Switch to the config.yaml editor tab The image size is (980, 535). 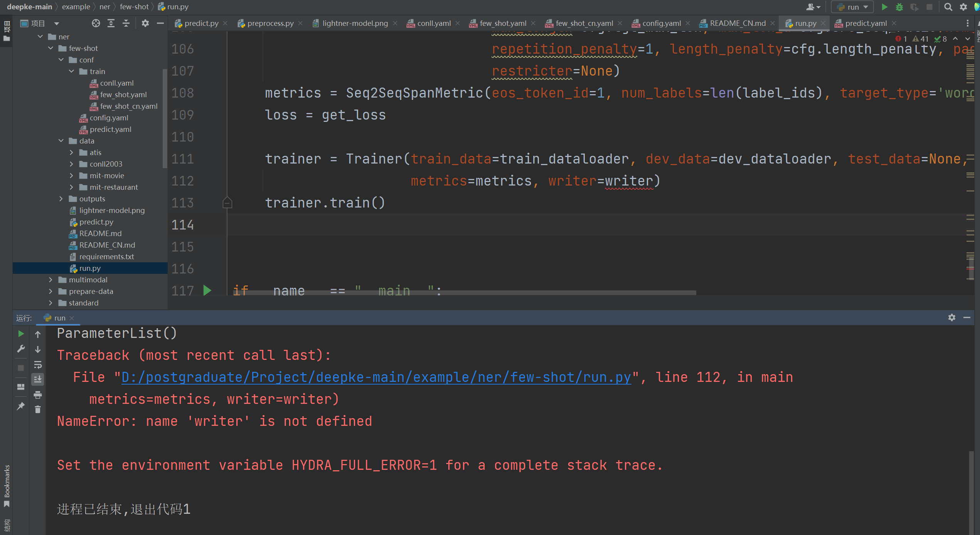tap(661, 24)
